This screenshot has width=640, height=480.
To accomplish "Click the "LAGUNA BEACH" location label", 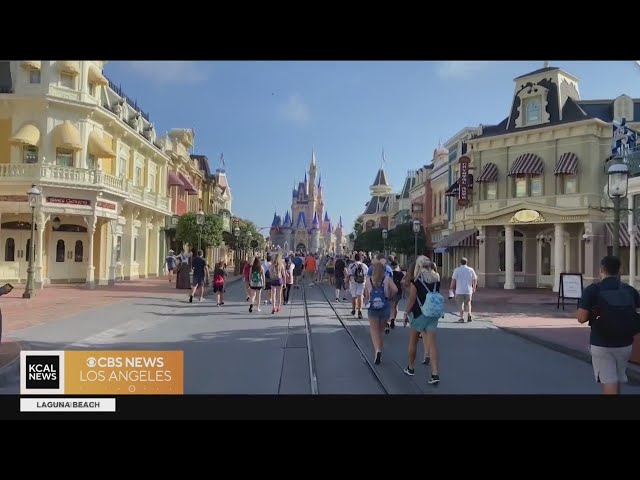I will [68, 405].
